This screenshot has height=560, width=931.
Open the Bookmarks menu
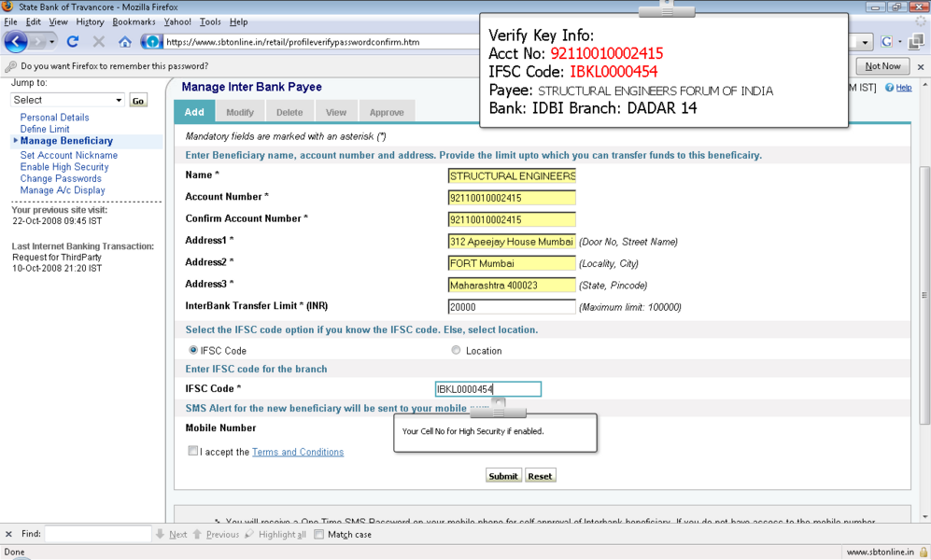point(134,21)
